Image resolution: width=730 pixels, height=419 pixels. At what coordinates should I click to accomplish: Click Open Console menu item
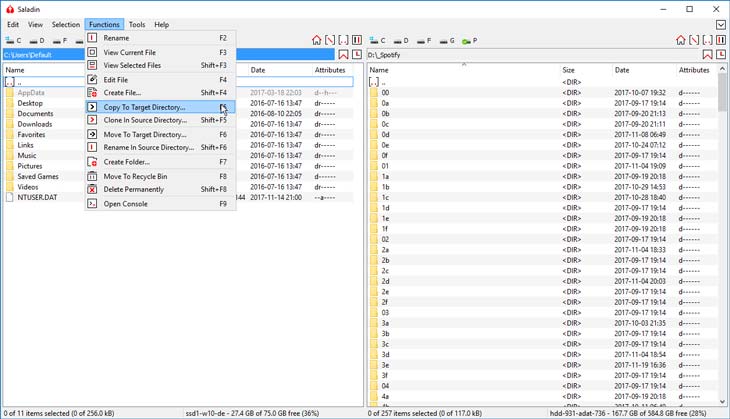point(125,203)
